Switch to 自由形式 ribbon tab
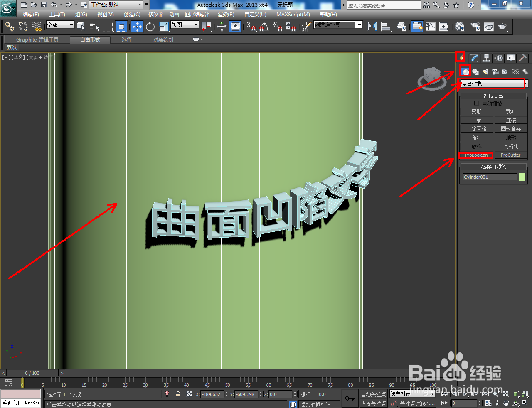The image size is (532, 408). (x=90, y=39)
